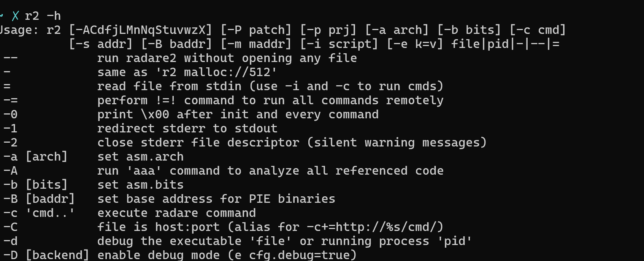Viewport: 644px width, 261px height.
Task: Click the '-B [baddr]' option flag
Action: [x=39, y=199]
